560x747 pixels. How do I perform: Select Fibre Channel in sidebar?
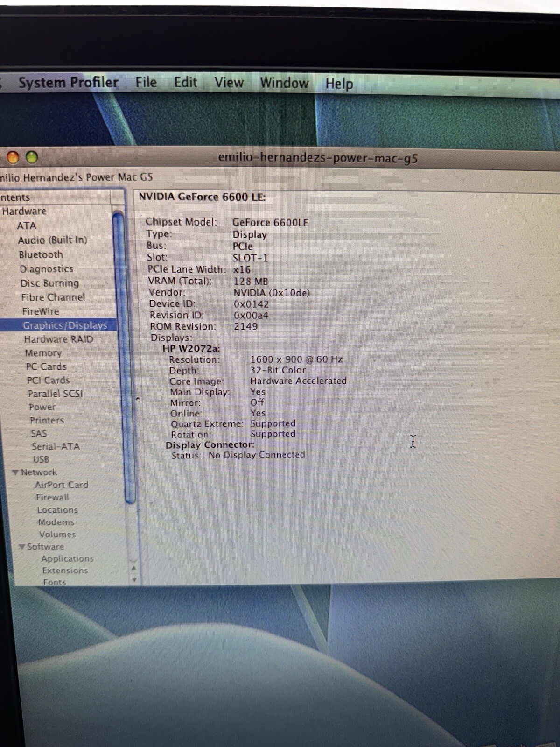pos(53,297)
